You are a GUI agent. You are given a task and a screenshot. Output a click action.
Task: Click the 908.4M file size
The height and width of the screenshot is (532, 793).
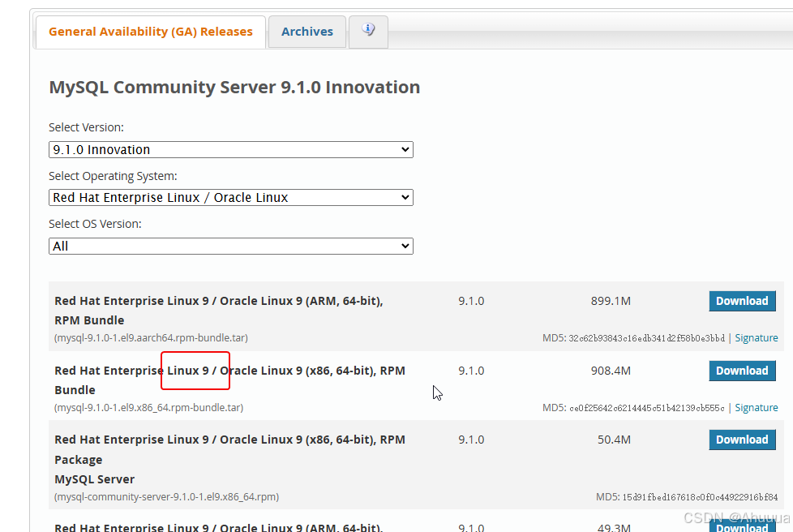[611, 371]
